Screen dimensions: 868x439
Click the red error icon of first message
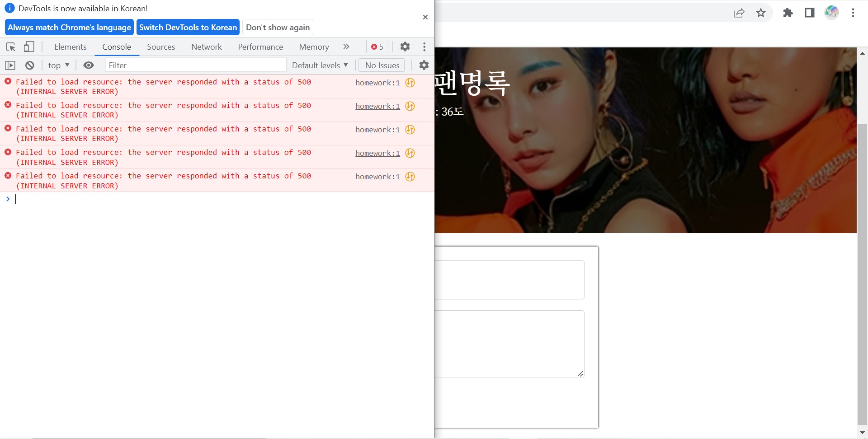tap(8, 81)
